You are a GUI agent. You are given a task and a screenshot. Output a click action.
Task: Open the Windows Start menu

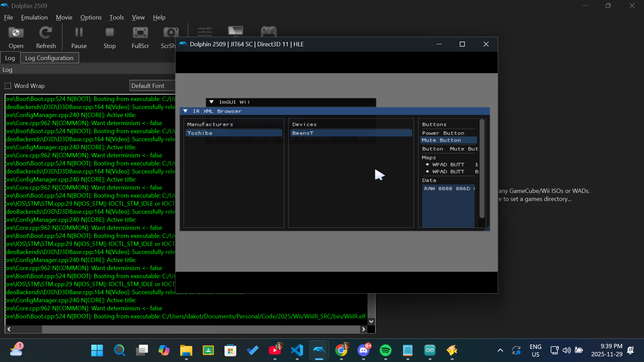[x=97, y=351]
